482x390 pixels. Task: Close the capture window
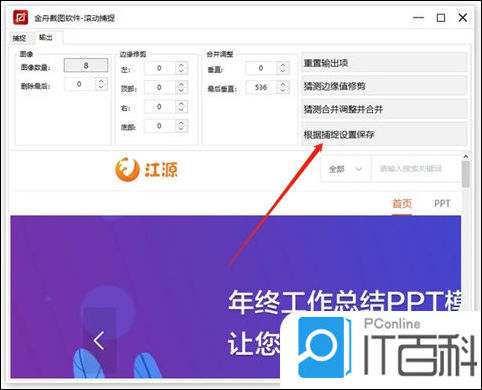(x=463, y=17)
